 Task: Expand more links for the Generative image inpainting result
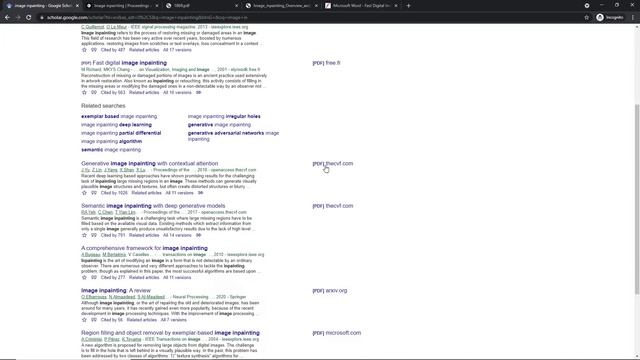(x=200, y=193)
